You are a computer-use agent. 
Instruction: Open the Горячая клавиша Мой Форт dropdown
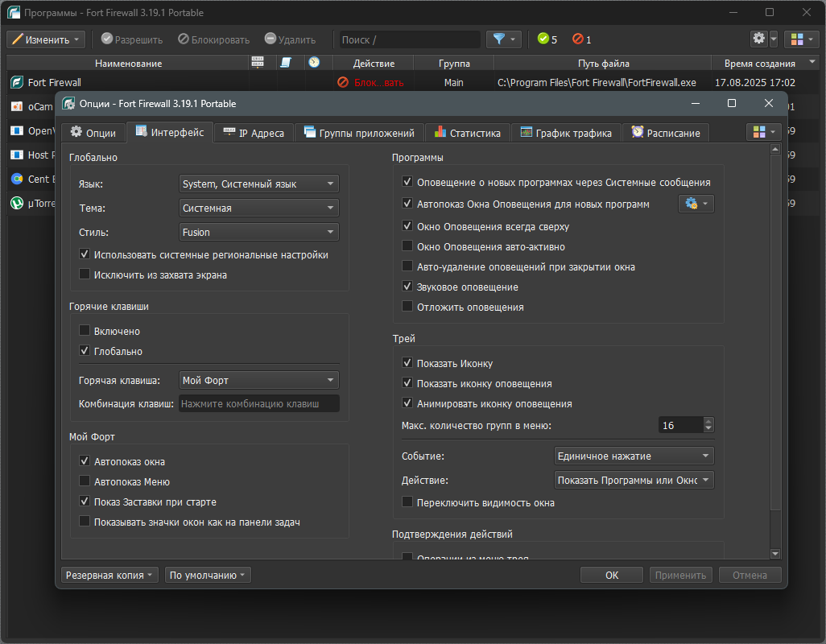click(x=258, y=380)
